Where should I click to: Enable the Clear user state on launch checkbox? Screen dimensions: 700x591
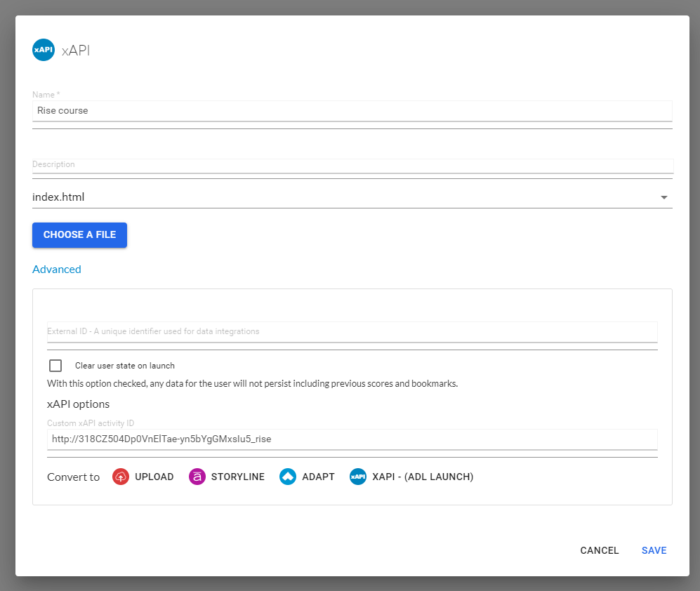pos(55,365)
